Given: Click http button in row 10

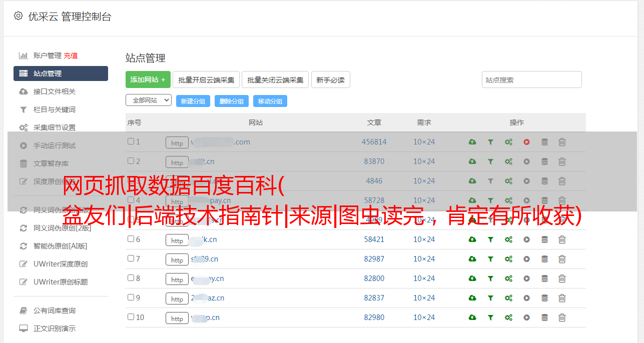Looking at the screenshot, I should (x=177, y=318).
